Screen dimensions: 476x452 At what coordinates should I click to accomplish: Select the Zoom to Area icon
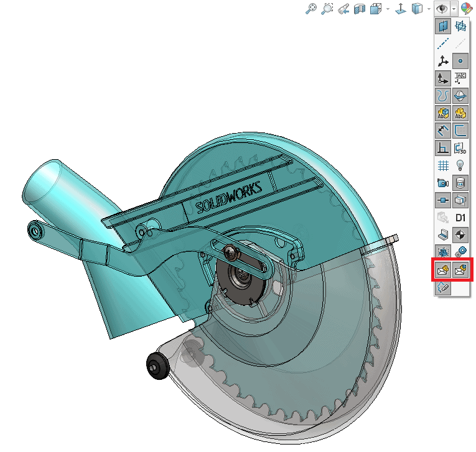click(327, 9)
